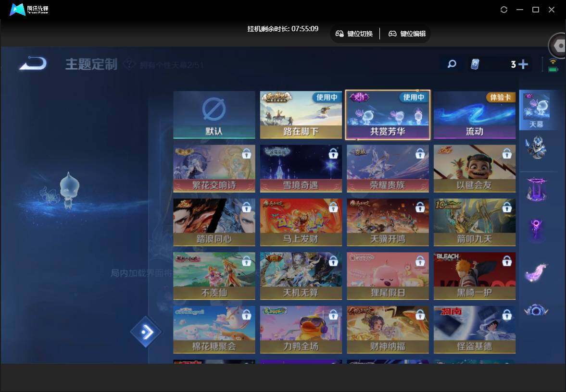This screenshot has height=392, width=566.
Task: Click the 主题定制 page title
Action: (x=91, y=64)
